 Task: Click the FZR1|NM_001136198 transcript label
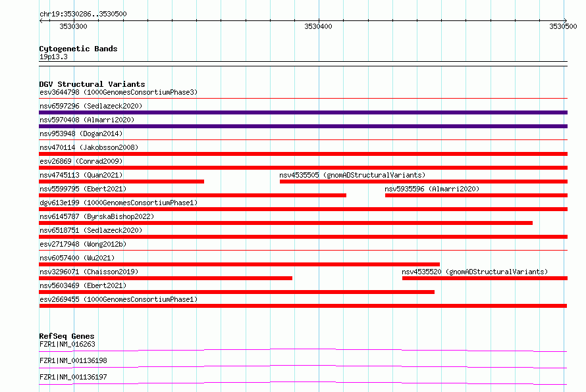pyautogui.click(x=73, y=360)
